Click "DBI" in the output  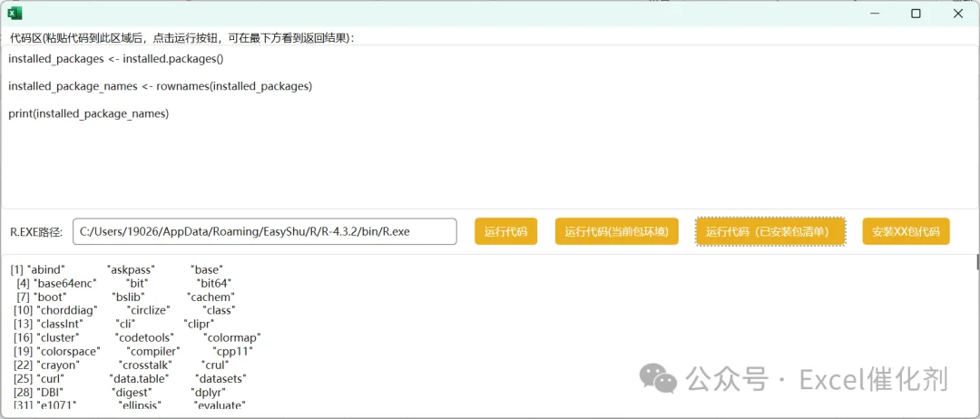[x=50, y=392]
